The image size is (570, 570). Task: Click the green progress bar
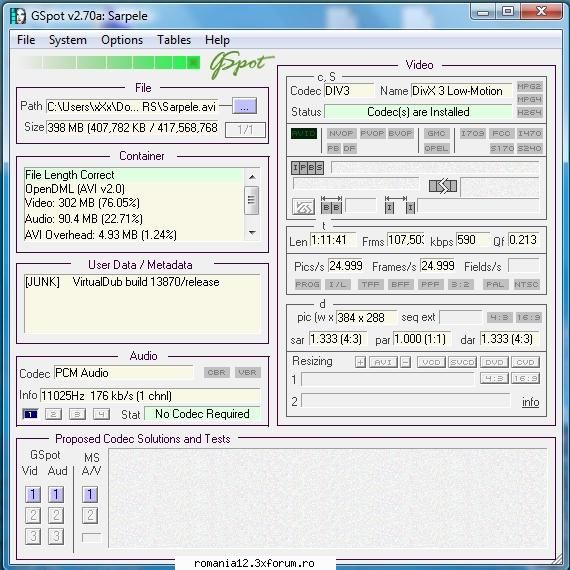[x=110, y=63]
